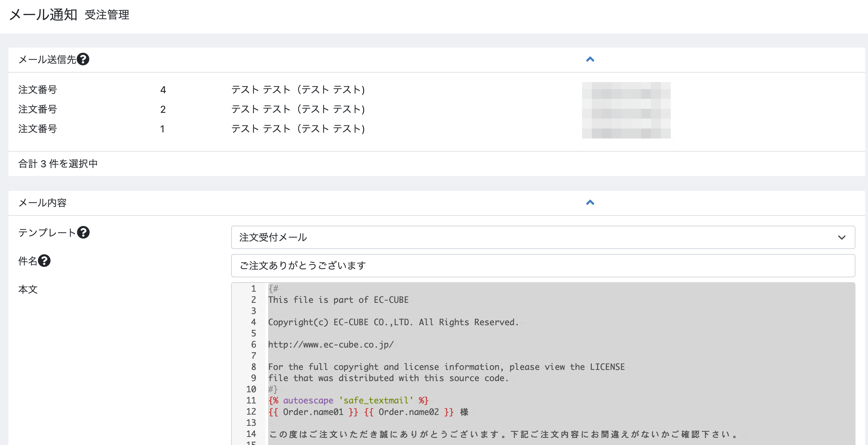Click help icon next to メール送信先
Image resolution: width=868 pixels, height=445 pixels.
click(83, 59)
